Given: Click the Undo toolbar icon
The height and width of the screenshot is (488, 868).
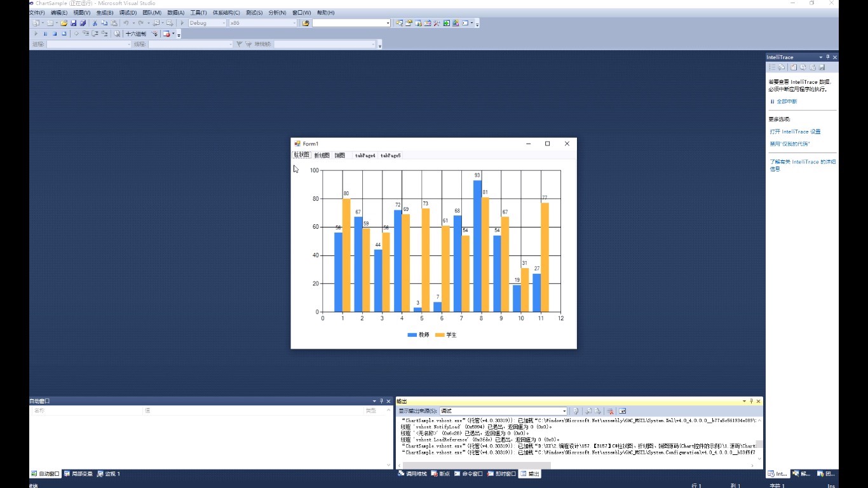Looking at the screenshot, I should (125, 23).
